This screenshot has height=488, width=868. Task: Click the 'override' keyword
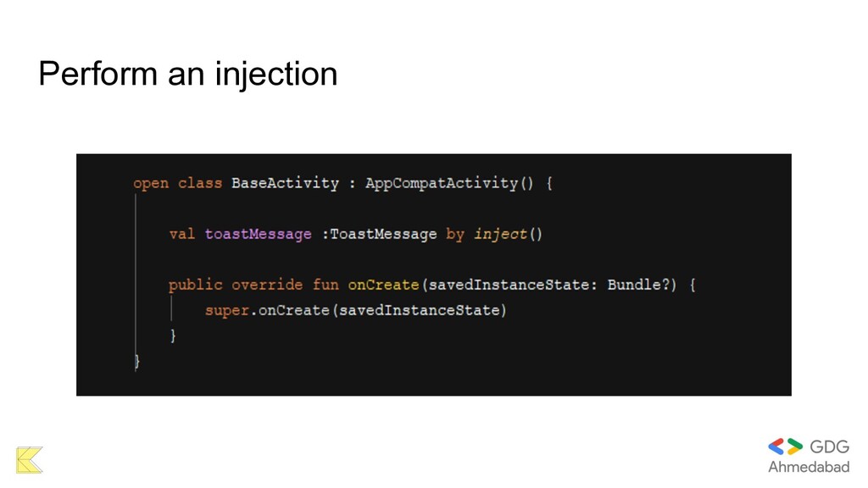(267, 285)
